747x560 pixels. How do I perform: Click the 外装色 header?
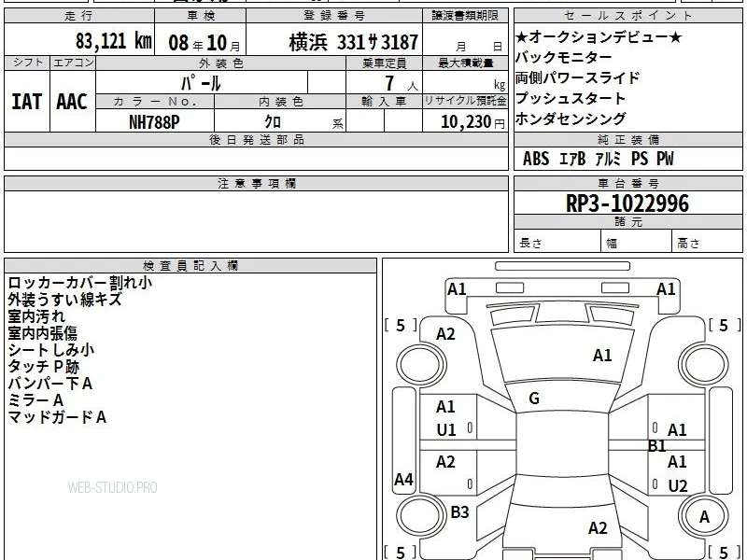pyautogui.click(x=221, y=63)
